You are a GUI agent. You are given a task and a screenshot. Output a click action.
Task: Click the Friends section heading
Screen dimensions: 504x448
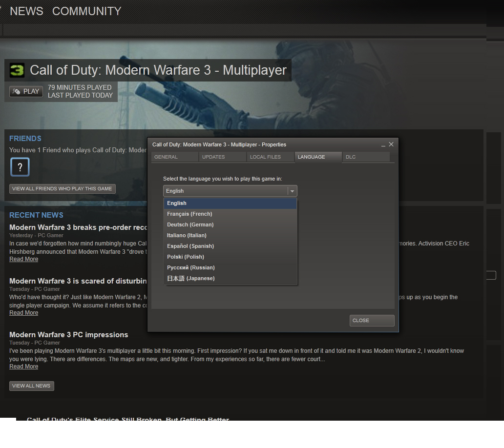[x=25, y=139]
